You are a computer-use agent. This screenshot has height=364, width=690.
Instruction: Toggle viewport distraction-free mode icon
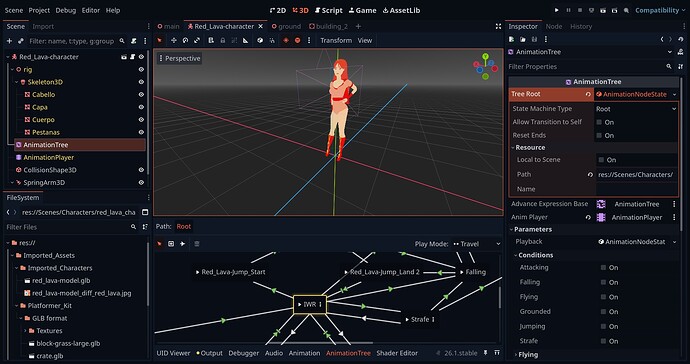click(498, 26)
